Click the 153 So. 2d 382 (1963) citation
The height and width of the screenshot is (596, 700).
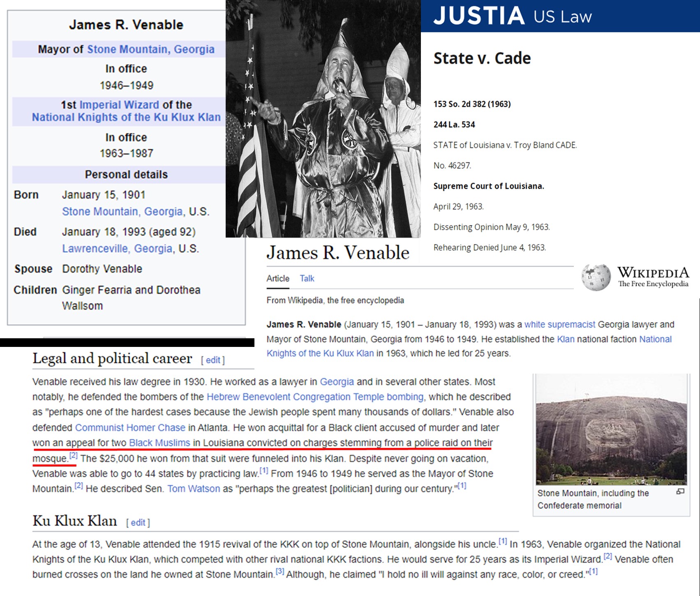tap(472, 104)
